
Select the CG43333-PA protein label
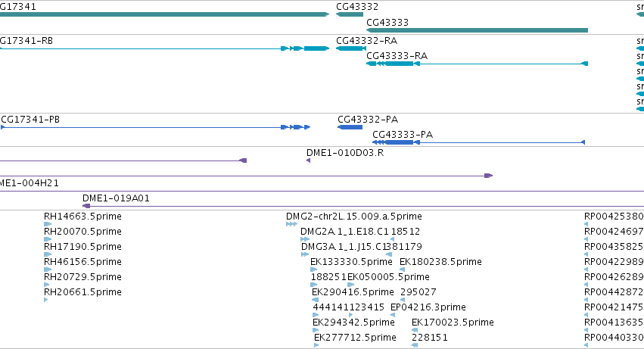click(x=403, y=135)
